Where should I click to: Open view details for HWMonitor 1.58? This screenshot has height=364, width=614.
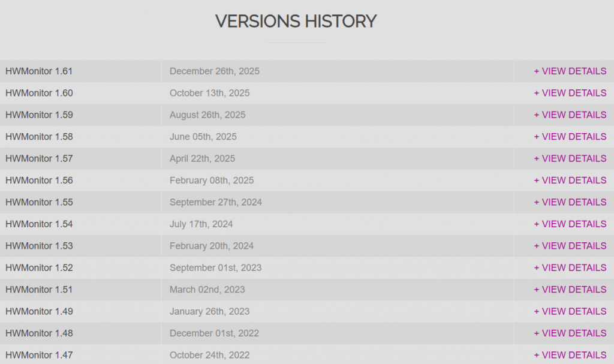(x=570, y=137)
